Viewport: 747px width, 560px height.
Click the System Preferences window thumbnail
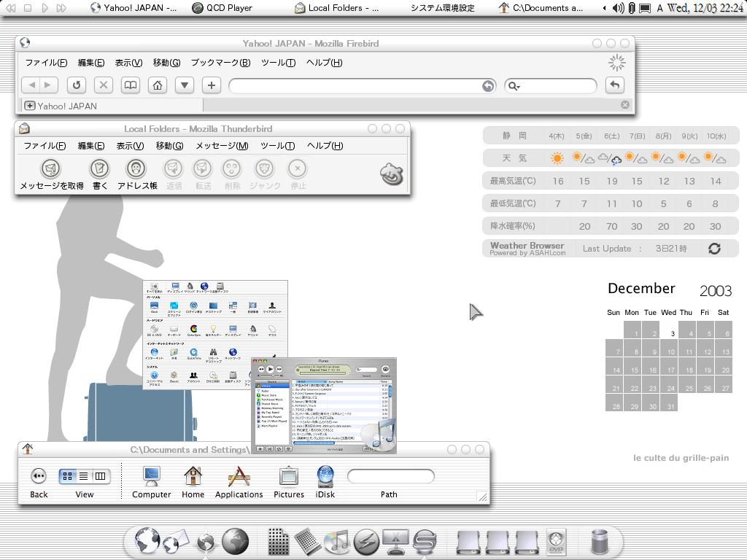point(215,335)
